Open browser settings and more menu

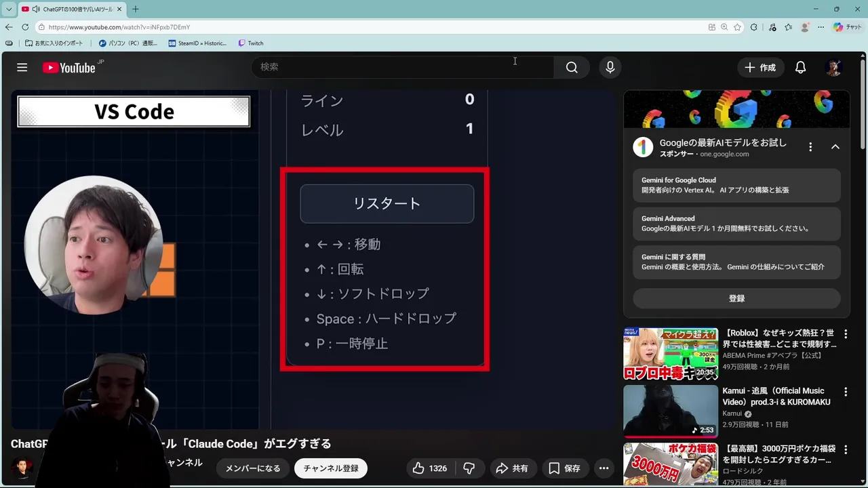pos(821,27)
